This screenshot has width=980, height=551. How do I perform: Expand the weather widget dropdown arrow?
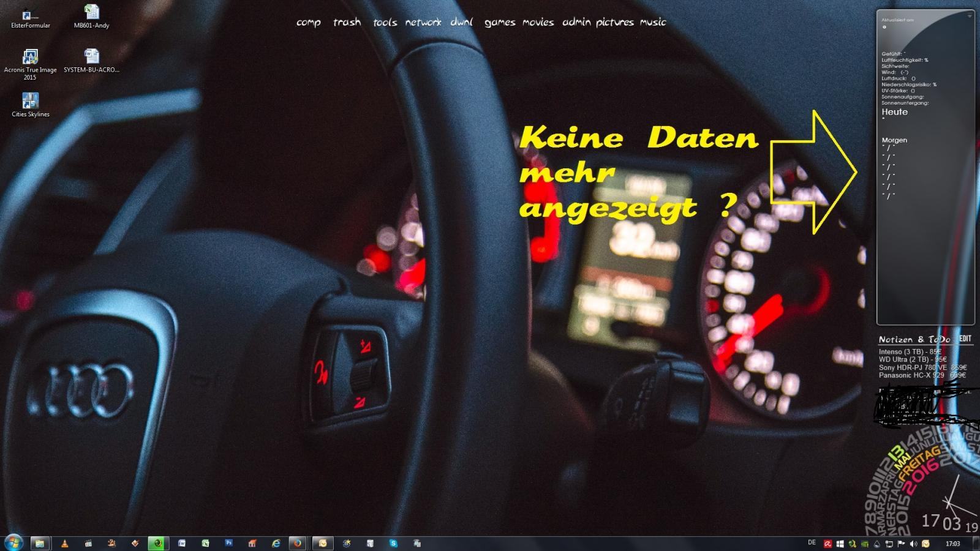pos(970,16)
